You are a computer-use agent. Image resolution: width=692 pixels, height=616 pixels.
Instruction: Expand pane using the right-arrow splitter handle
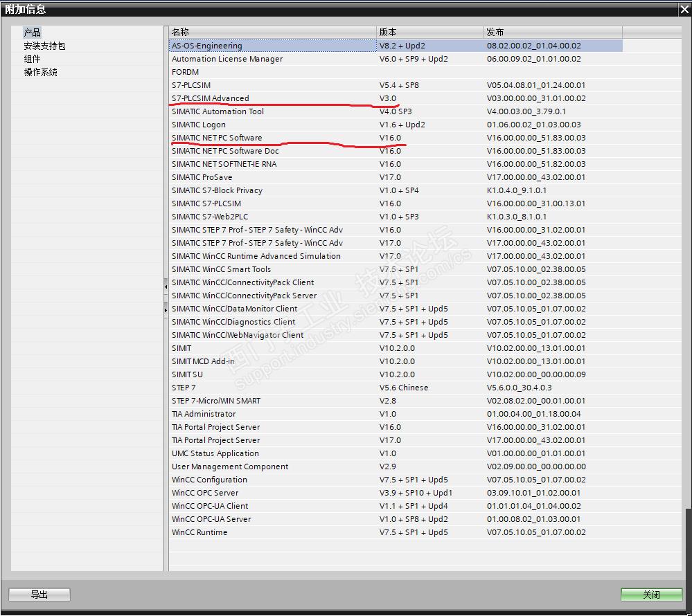[x=166, y=310]
